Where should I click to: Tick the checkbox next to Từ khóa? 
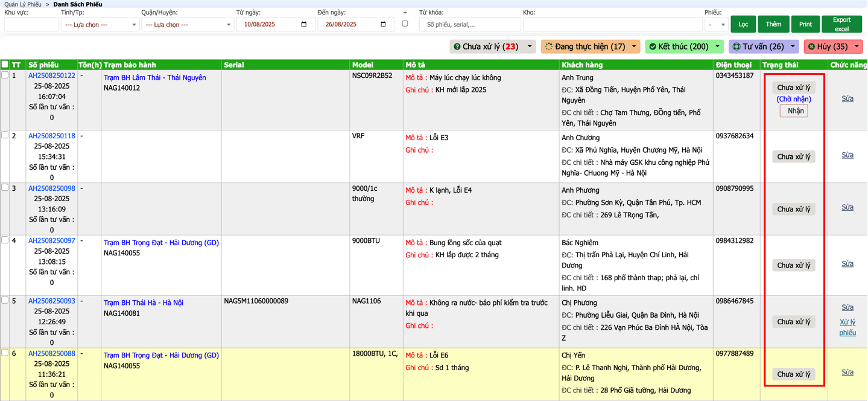[405, 24]
